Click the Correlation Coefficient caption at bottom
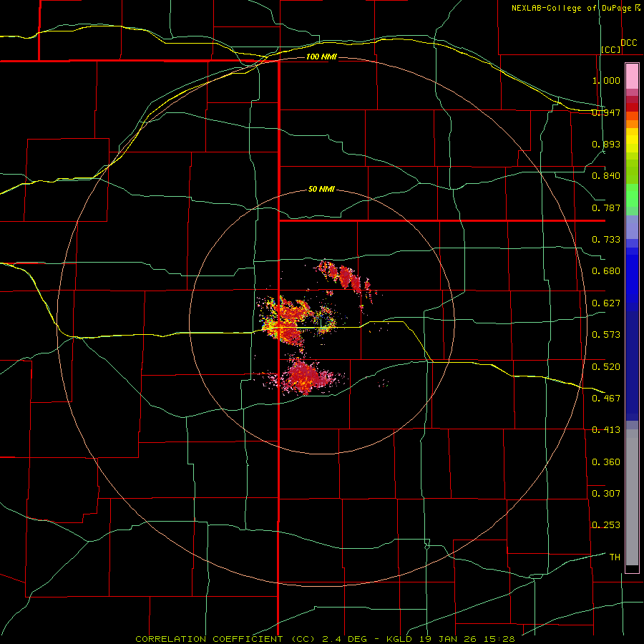 (326, 639)
